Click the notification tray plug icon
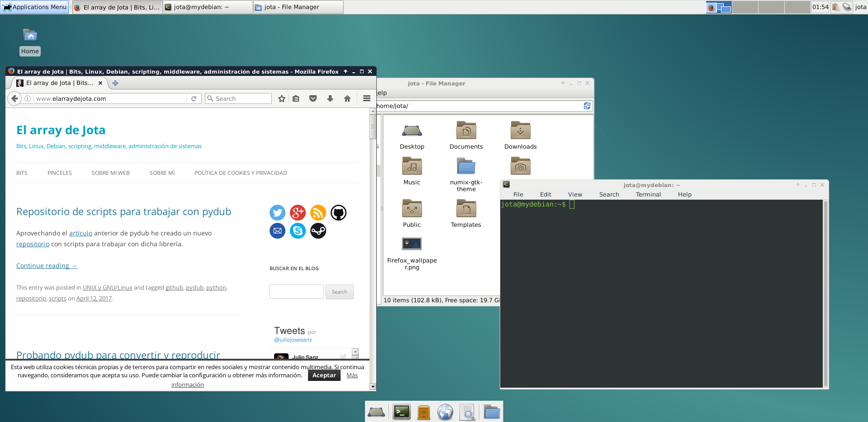 (847, 7)
